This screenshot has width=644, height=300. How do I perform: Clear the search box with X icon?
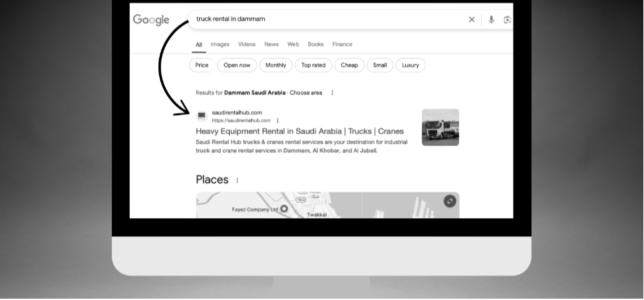(x=472, y=19)
